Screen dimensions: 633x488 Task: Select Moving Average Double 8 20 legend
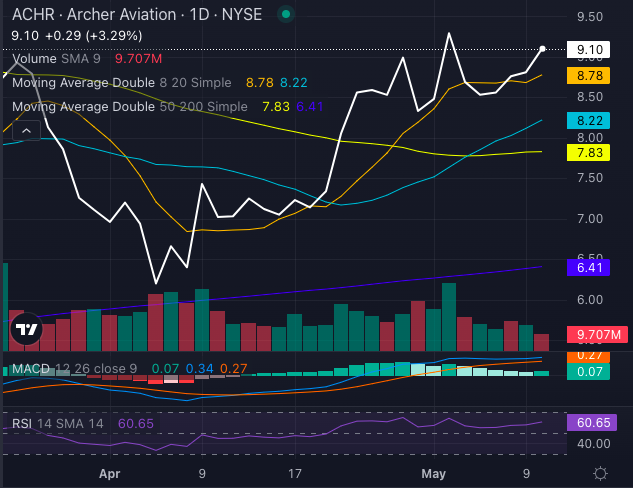tap(159, 83)
